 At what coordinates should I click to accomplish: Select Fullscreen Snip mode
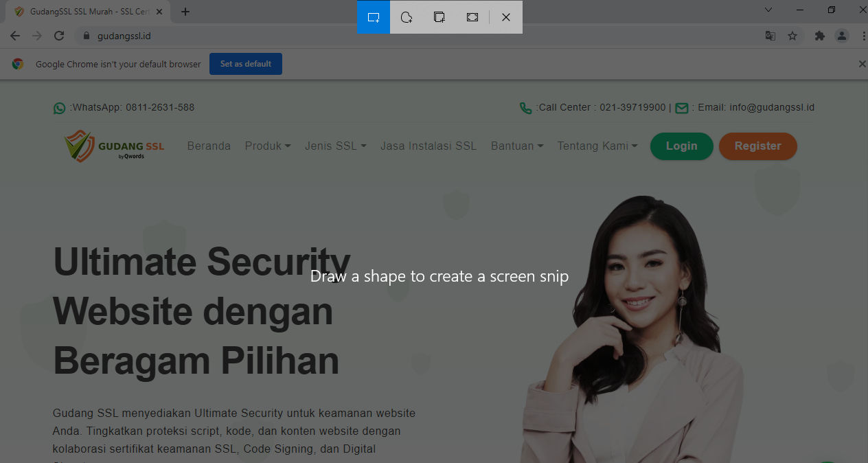click(x=472, y=17)
